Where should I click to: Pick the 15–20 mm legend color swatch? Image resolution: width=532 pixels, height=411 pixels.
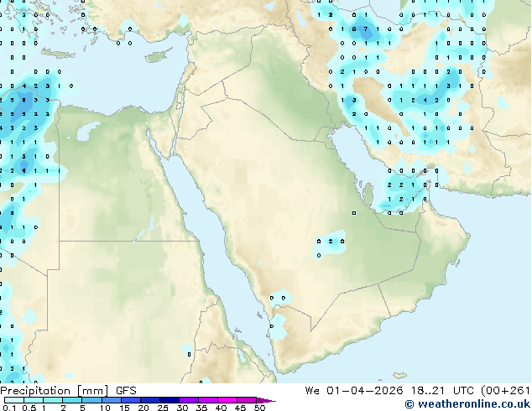(x=131, y=400)
